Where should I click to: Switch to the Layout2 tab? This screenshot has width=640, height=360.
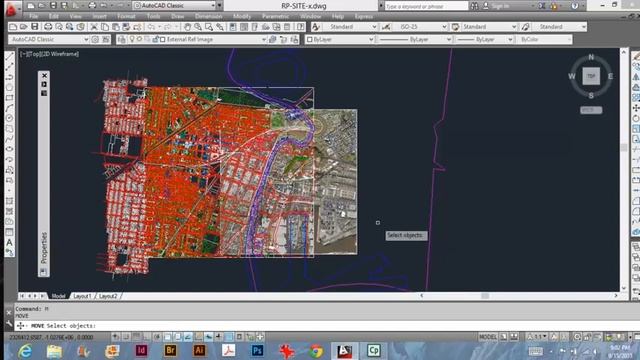coord(108,296)
